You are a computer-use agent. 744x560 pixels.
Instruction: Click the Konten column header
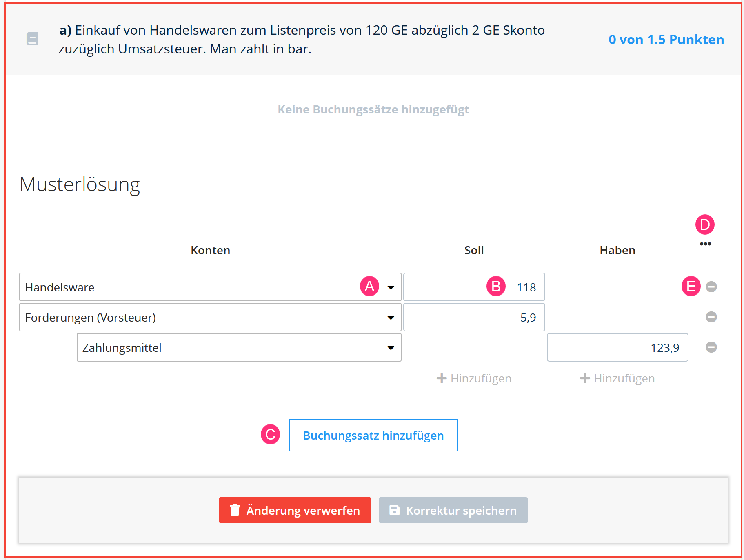[210, 250]
